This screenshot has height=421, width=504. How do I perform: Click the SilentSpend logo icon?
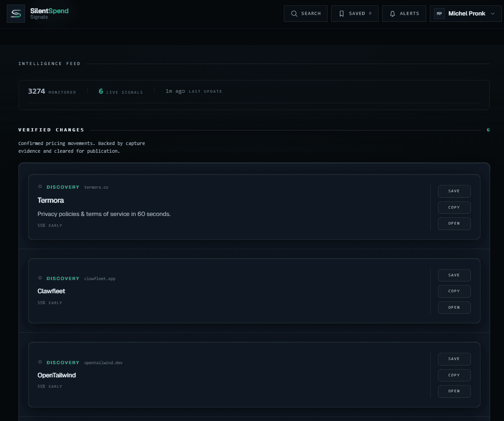tap(15, 13)
